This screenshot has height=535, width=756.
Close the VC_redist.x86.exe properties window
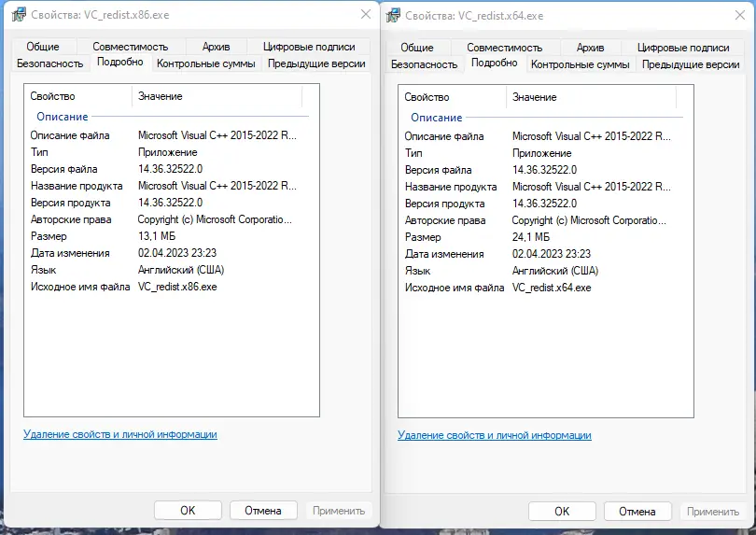(x=363, y=16)
